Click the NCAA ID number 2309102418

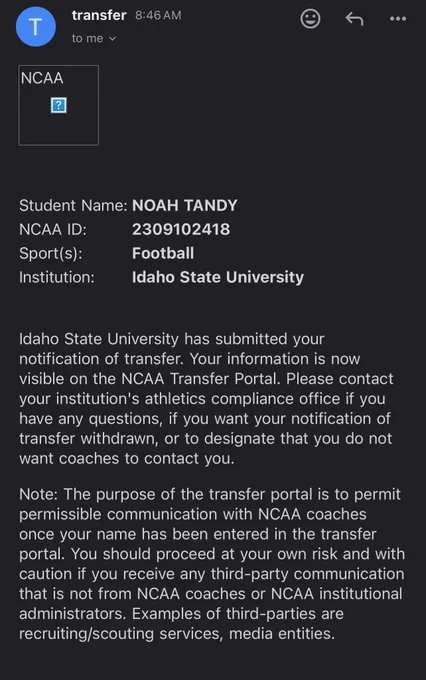tap(181, 229)
